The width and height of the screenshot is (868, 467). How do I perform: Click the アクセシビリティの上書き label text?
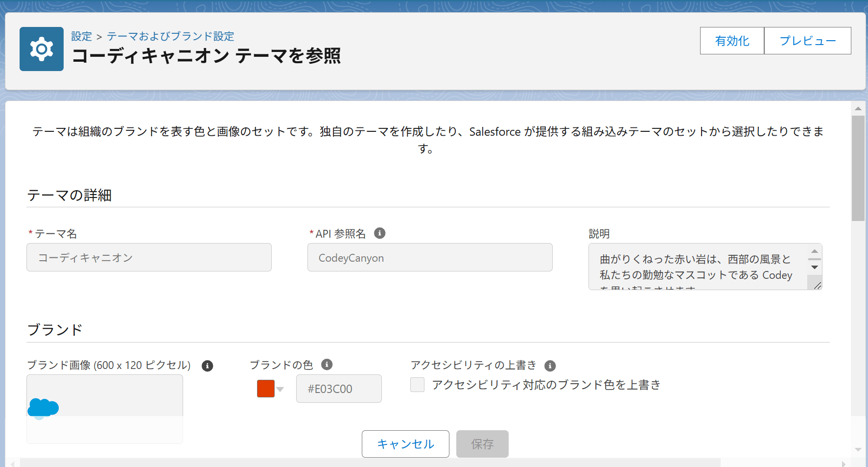pos(473,365)
